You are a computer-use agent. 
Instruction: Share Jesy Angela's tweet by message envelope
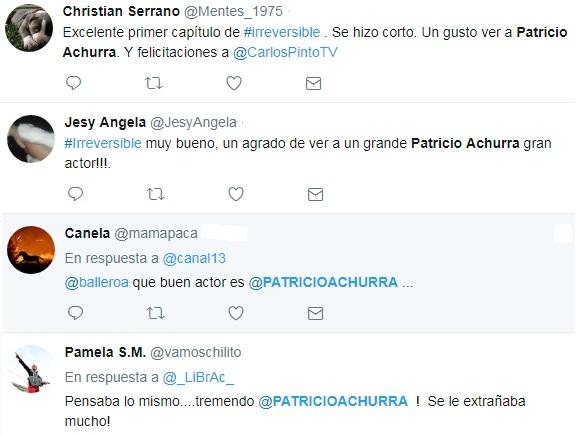(315, 194)
